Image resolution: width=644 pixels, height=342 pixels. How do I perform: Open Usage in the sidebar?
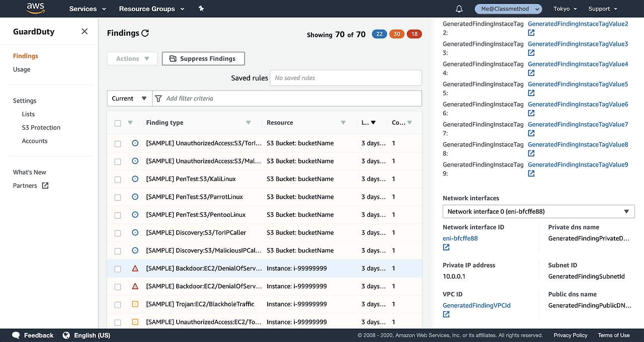point(22,69)
